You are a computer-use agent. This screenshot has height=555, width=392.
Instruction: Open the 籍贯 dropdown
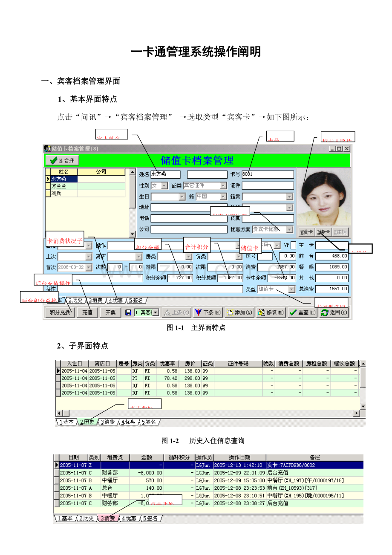point(290,197)
